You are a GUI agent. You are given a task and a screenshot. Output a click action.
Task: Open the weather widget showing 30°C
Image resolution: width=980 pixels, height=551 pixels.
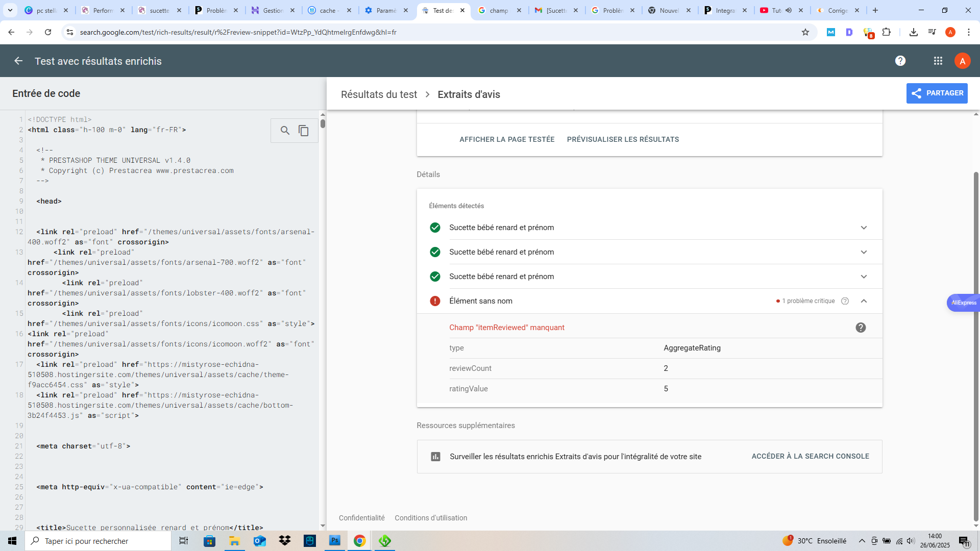point(814,541)
